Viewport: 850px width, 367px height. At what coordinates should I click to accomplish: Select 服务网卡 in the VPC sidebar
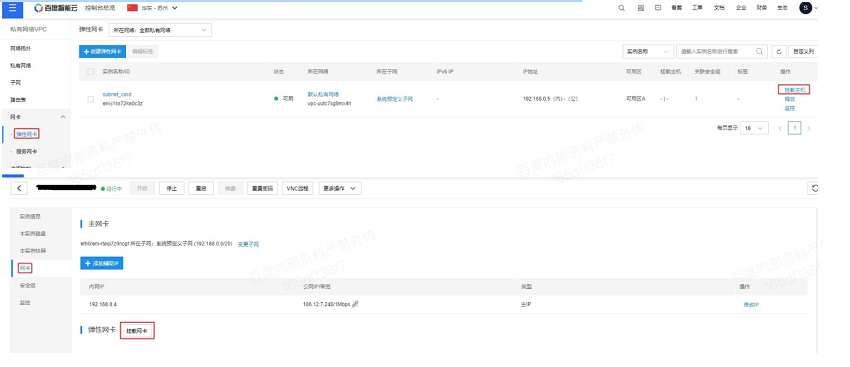(26, 151)
